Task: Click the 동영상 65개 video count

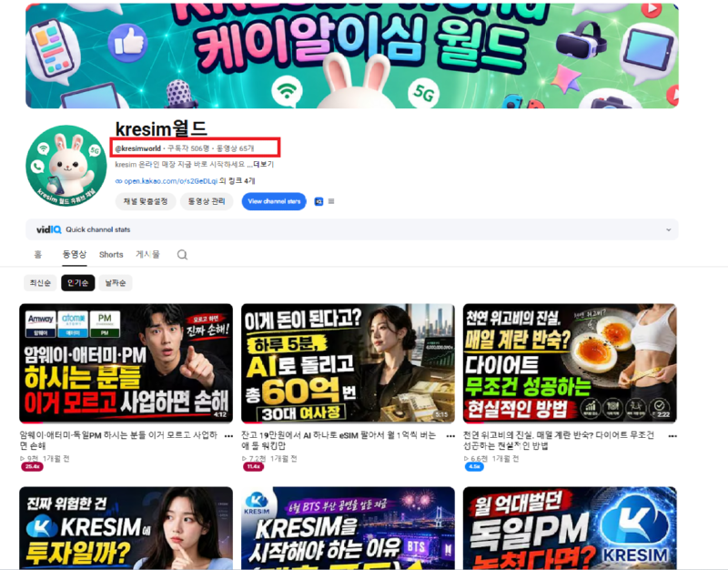Action: tap(236, 148)
